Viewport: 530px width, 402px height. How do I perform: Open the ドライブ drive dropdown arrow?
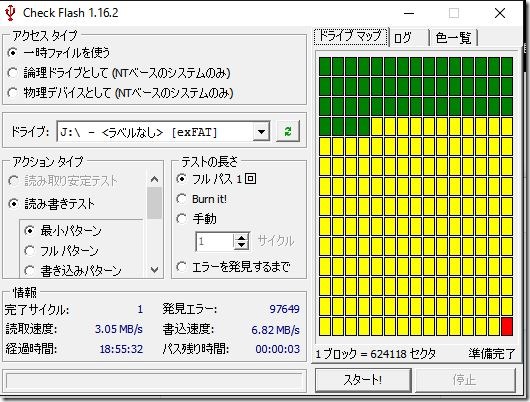coord(261,132)
